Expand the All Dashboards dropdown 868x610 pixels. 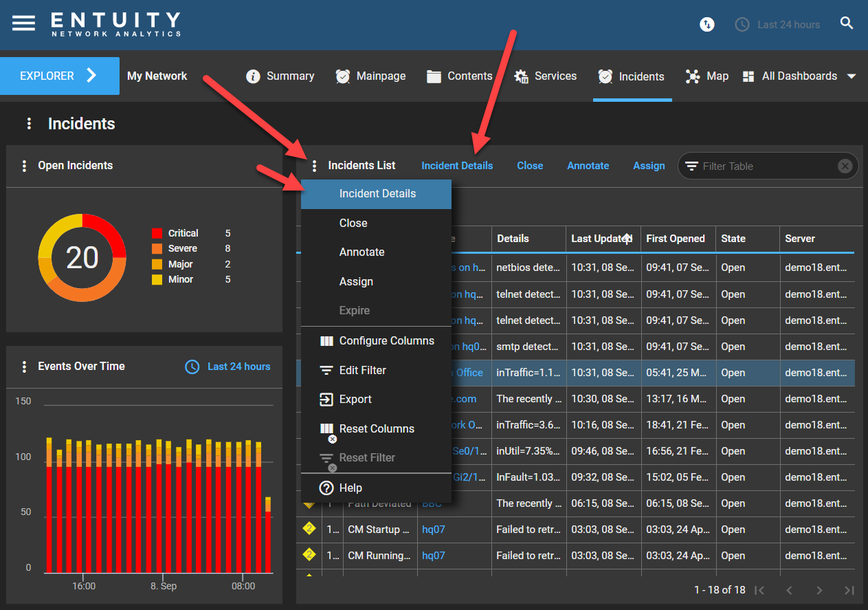point(852,76)
